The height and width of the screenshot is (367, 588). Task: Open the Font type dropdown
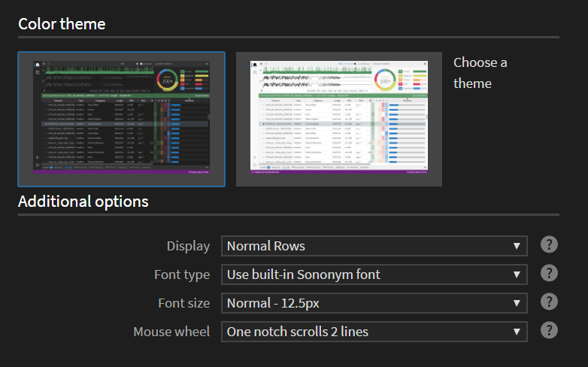point(374,274)
